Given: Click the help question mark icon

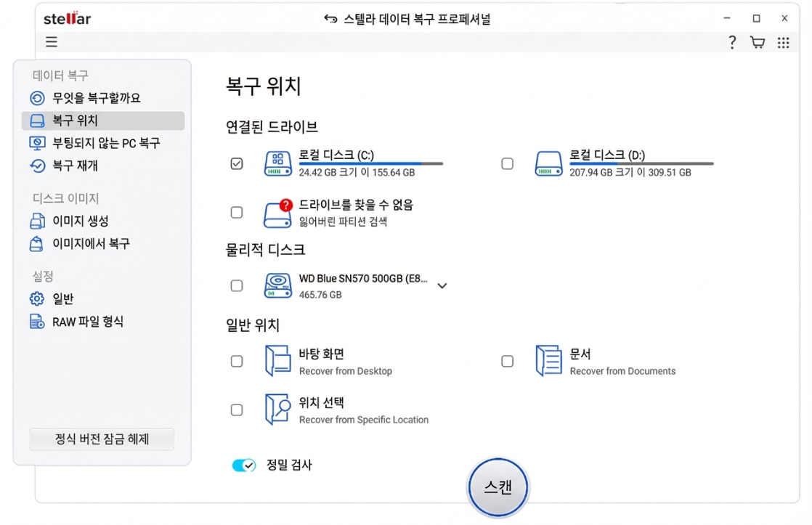Looking at the screenshot, I should point(732,43).
